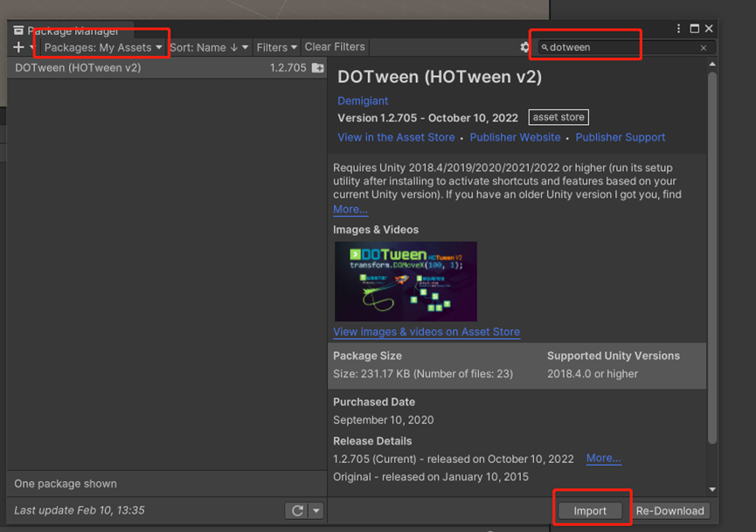The height and width of the screenshot is (532, 756).
Task: Click the asset store tag label
Action: click(x=558, y=117)
